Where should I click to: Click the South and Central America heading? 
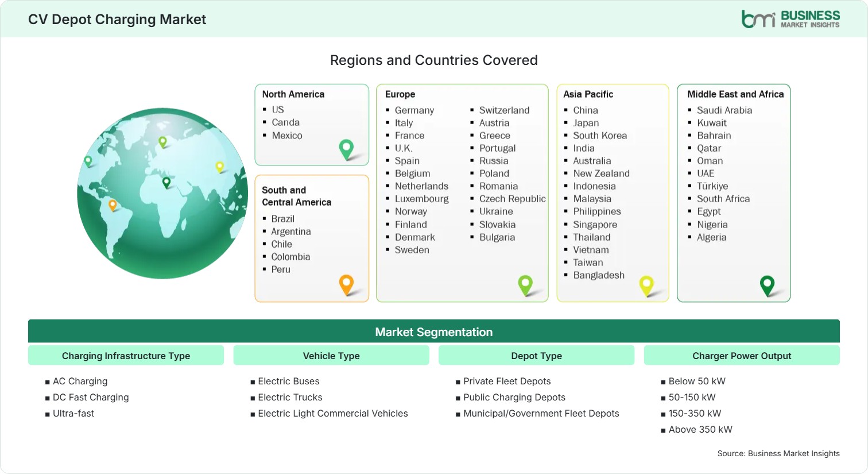297,196
